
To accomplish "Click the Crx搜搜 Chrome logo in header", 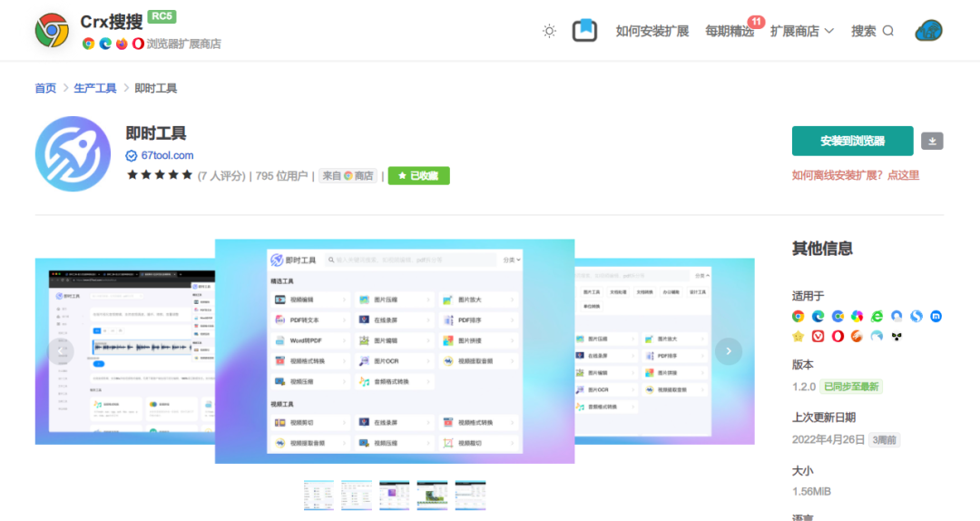I will point(52,31).
